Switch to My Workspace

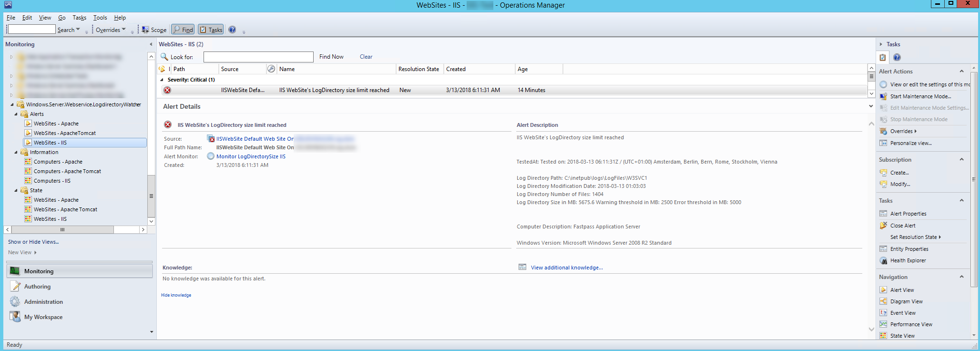coord(43,317)
